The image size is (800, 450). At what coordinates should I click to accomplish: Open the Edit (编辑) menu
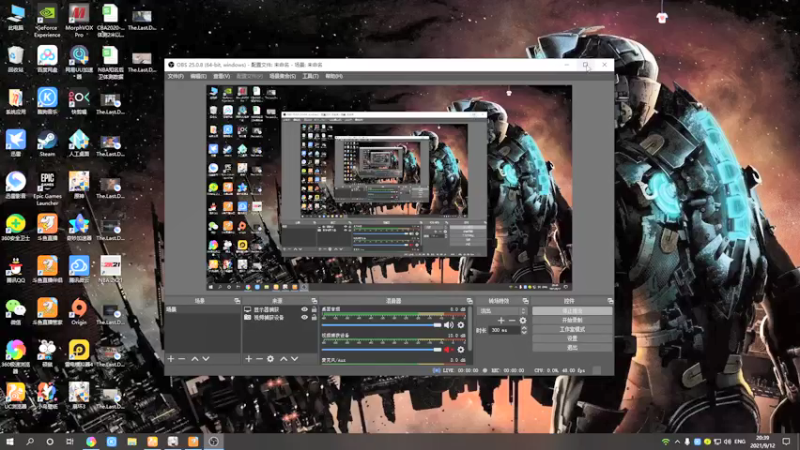(x=198, y=76)
